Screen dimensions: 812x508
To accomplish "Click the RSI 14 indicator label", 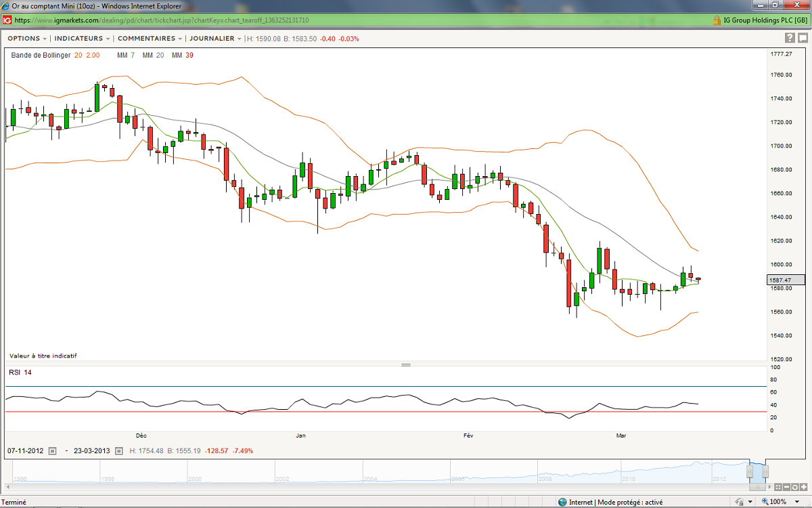I will (x=20, y=372).
